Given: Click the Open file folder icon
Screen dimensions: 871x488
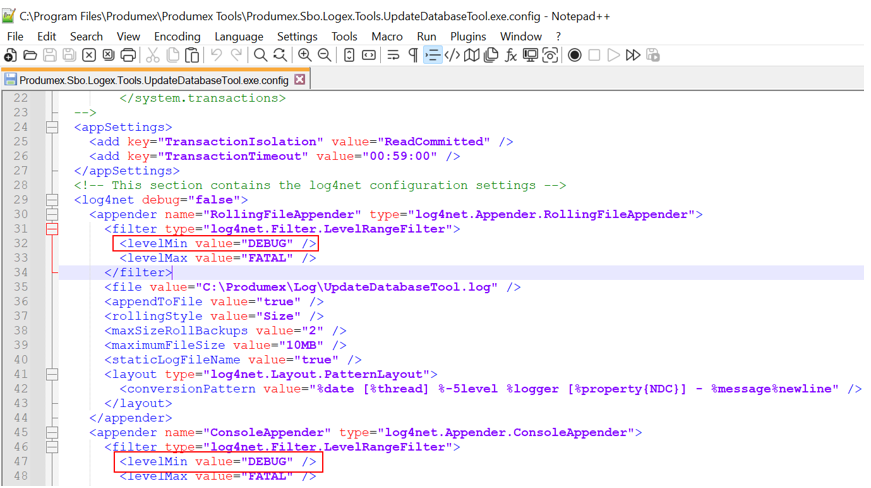Looking at the screenshot, I should tap(31, 56).
